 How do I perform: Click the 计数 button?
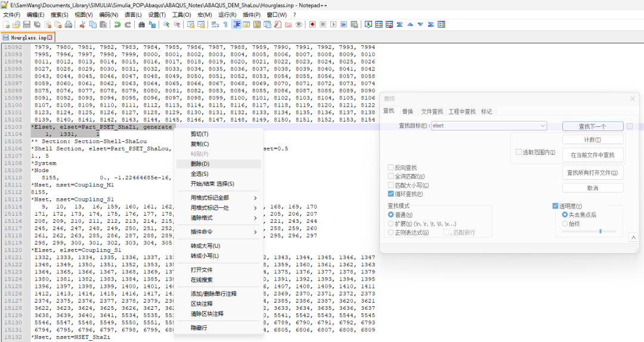pyautogui.click(x=593, y=139)
